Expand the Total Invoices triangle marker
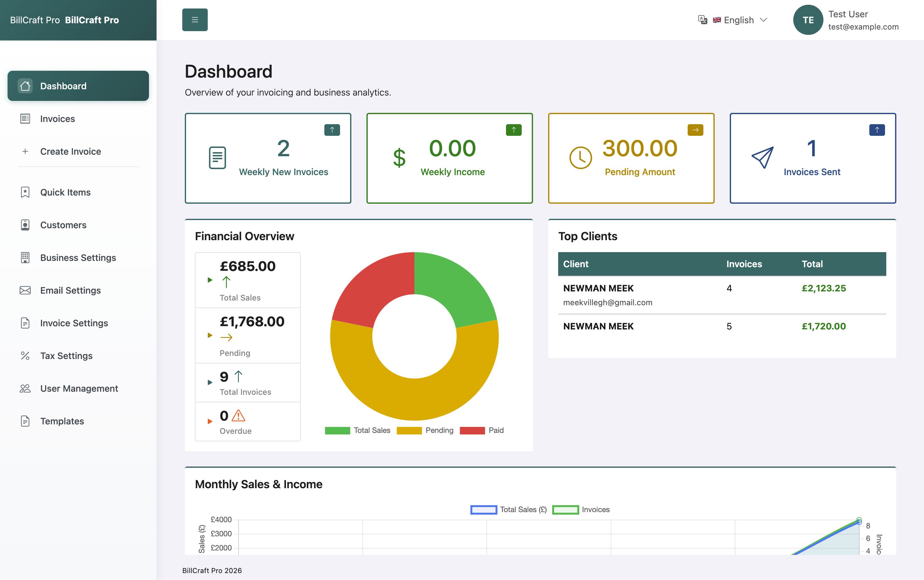This screenshot has height=580, width=924. [210, 383]
